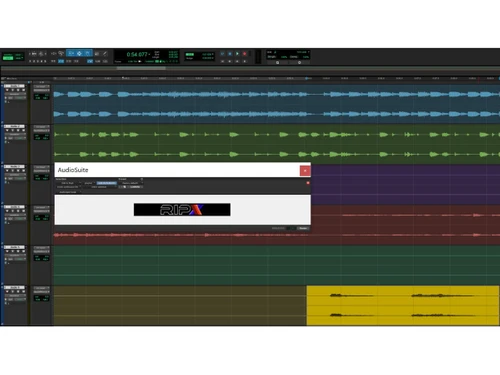
Task: Select the Grabber hand tool
Action: point(87,53)
